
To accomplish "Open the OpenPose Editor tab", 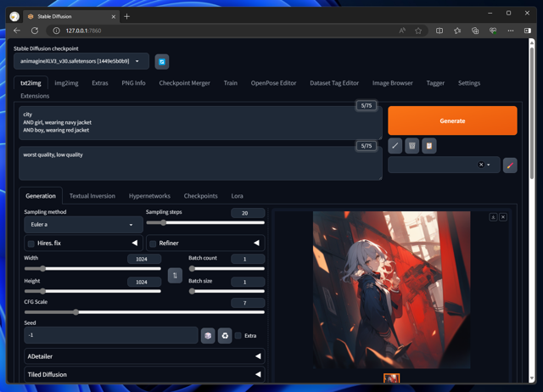I will pyautogui.click(x=273, y=83).
